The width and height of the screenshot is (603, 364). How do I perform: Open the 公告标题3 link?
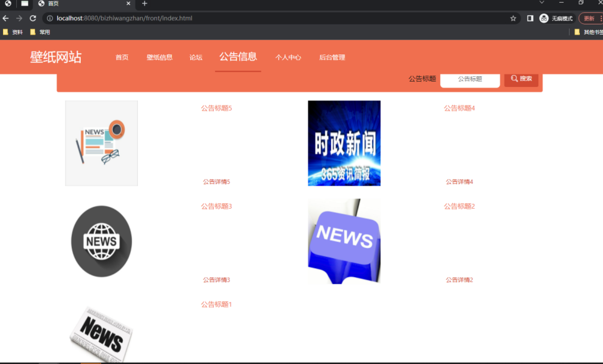216,206
